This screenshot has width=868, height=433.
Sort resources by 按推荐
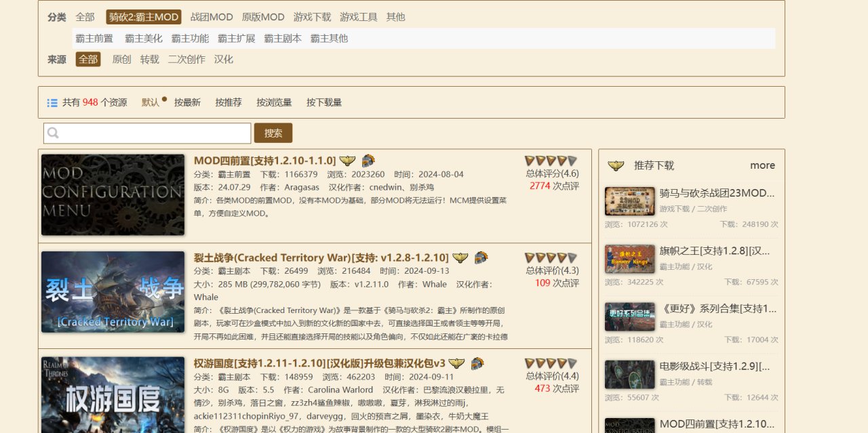pos(229,102)
